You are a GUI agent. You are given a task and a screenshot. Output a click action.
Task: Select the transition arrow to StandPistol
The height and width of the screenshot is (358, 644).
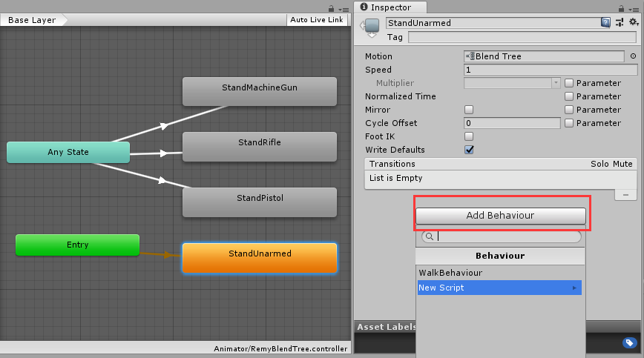pos(162,180)
